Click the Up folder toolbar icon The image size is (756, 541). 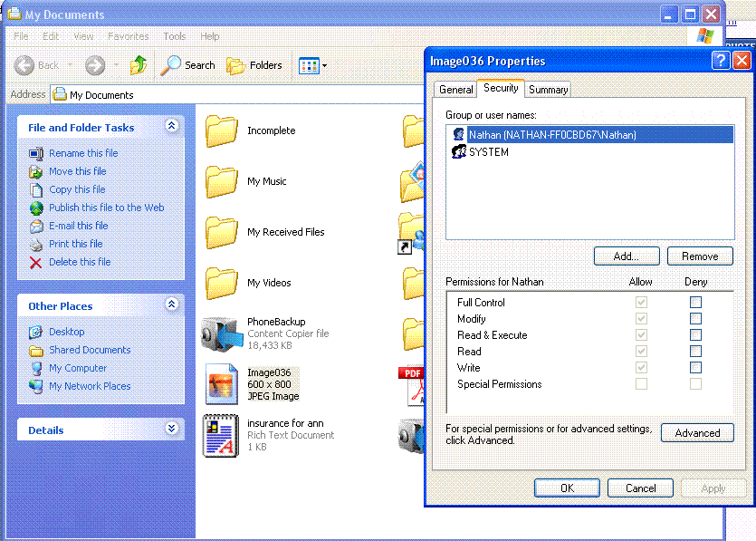click(139, 65)
